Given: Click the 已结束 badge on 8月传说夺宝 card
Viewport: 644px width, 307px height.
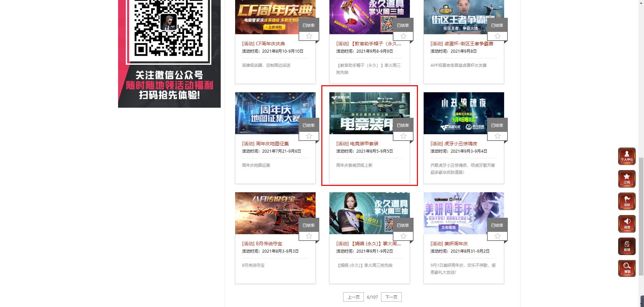Looking at the screenshot, I should click(x=309, y=225).
